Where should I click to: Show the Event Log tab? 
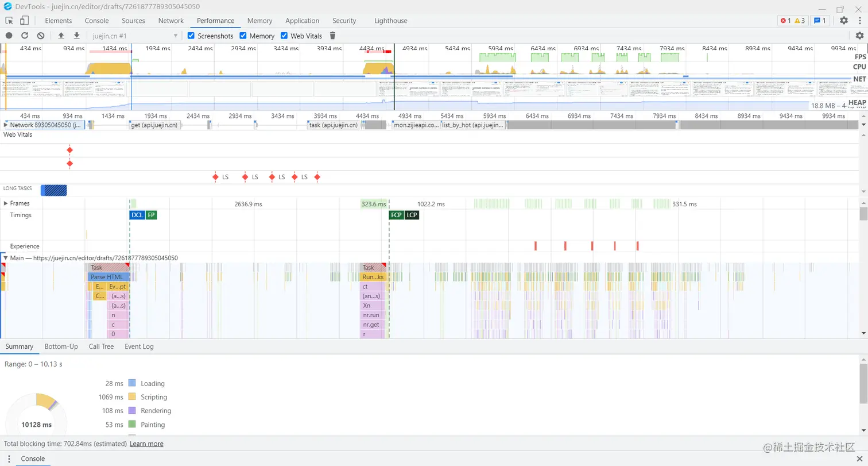[139, 346]
